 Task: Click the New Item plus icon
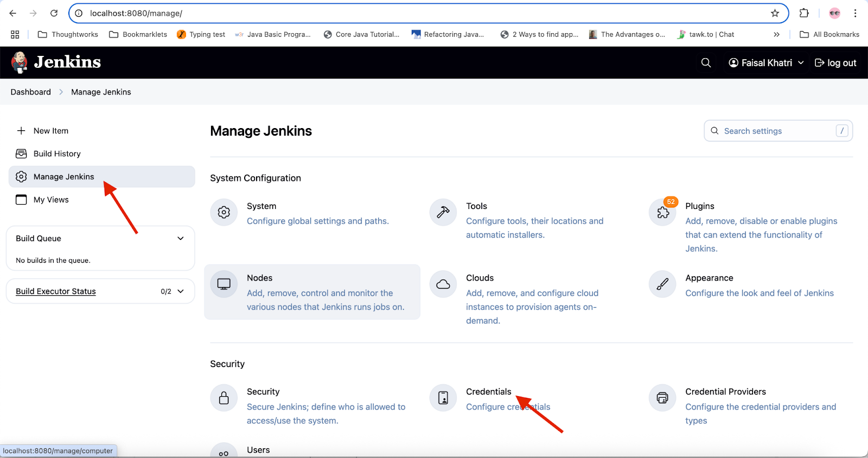(x=21, y=131)
